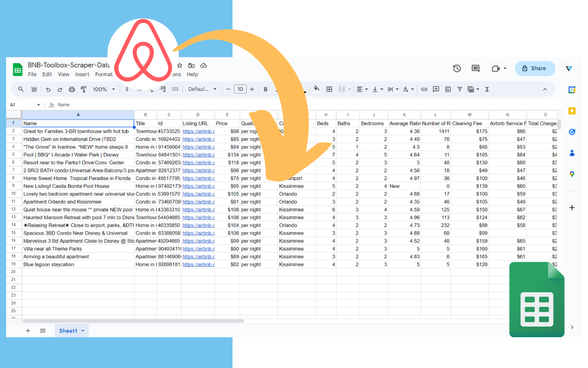Open the Edit menu
Screen dimensions: 588x368
pos(47,74)
